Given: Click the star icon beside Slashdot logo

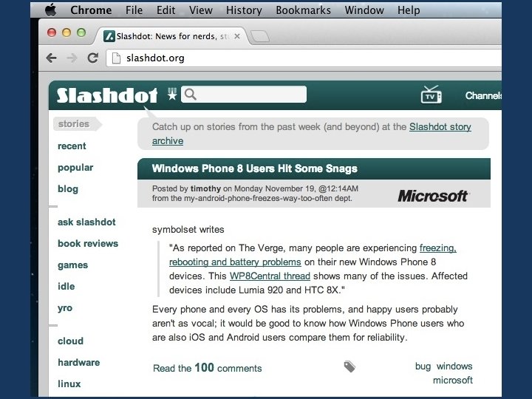Looking at the screenshot, I should (172, 94).
